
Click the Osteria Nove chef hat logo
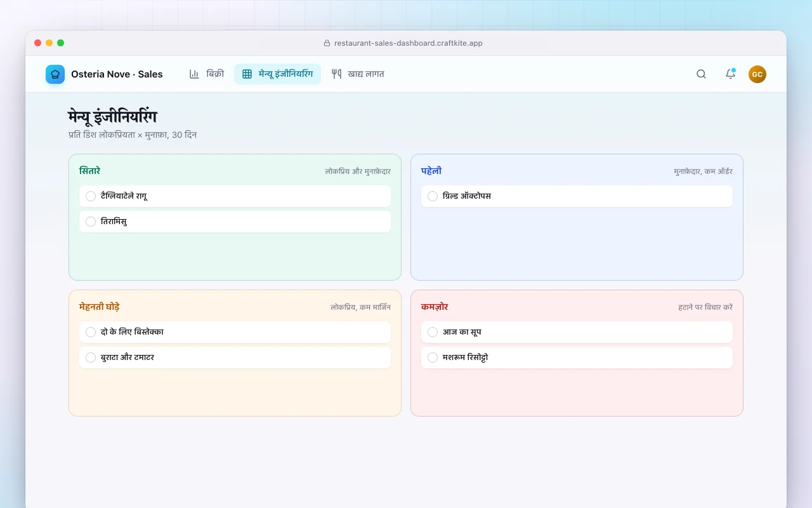[55, 74]
